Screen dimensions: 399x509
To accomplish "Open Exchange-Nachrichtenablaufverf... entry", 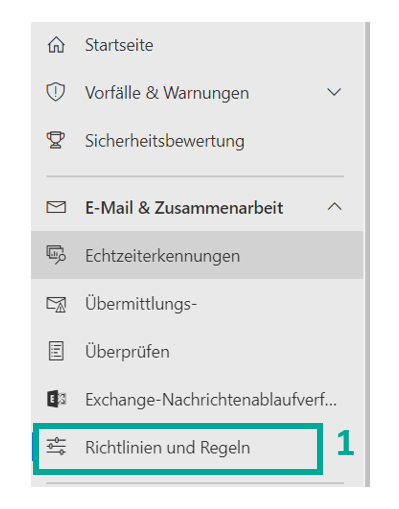I will (197, 399).
